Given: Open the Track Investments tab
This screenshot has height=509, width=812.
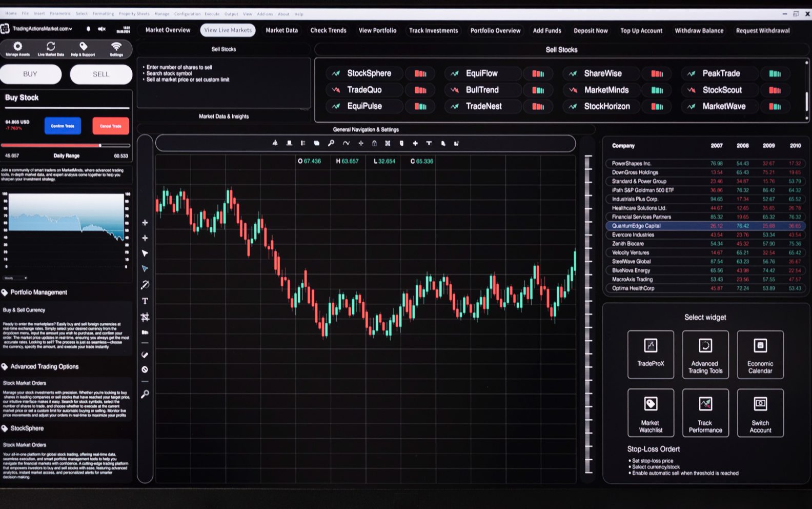Looking at the screenshot, I should (x=433, y=30).
